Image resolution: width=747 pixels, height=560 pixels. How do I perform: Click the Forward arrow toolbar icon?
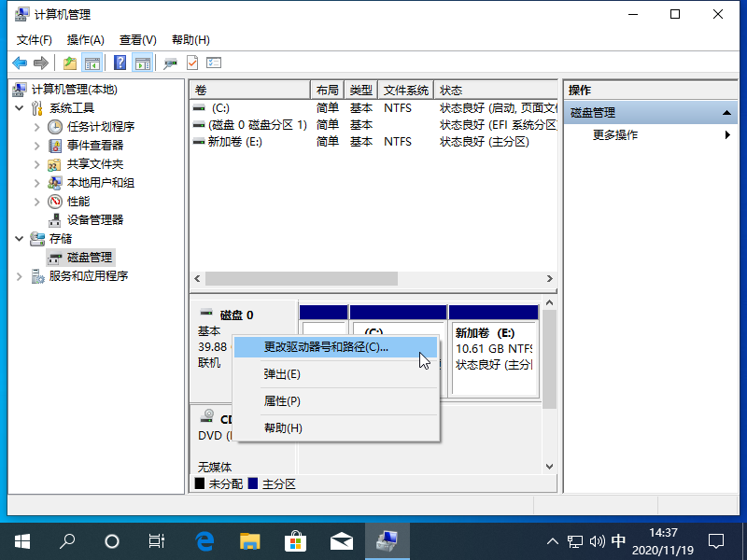pyautogui.click(x=41, y=63)
